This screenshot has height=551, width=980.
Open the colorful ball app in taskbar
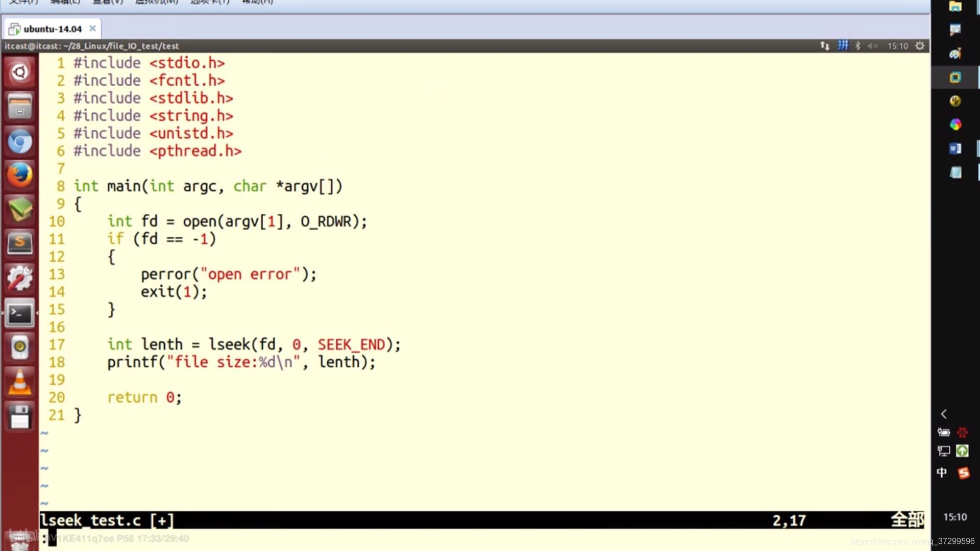(x=955, y=124)
